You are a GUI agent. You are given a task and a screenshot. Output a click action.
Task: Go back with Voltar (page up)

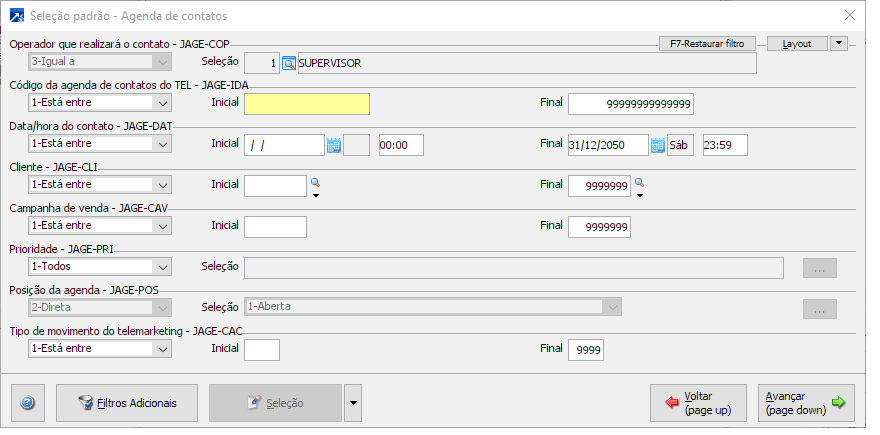coord(699,403)
